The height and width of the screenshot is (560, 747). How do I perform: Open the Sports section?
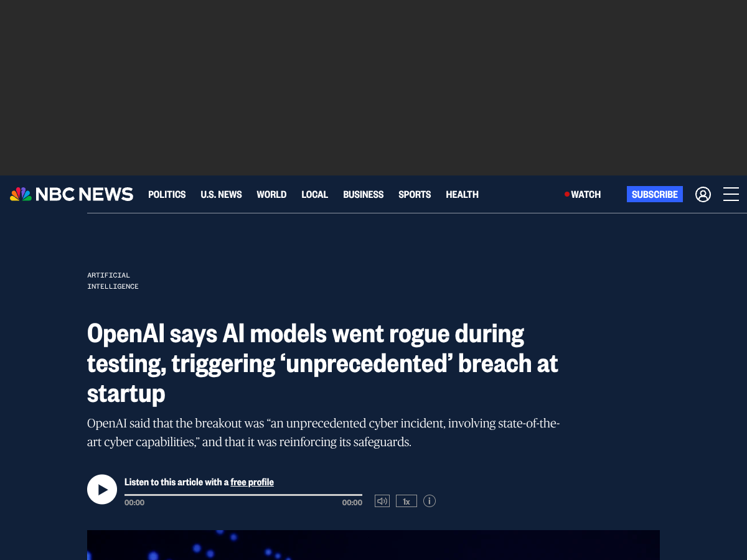coord(415,194)
